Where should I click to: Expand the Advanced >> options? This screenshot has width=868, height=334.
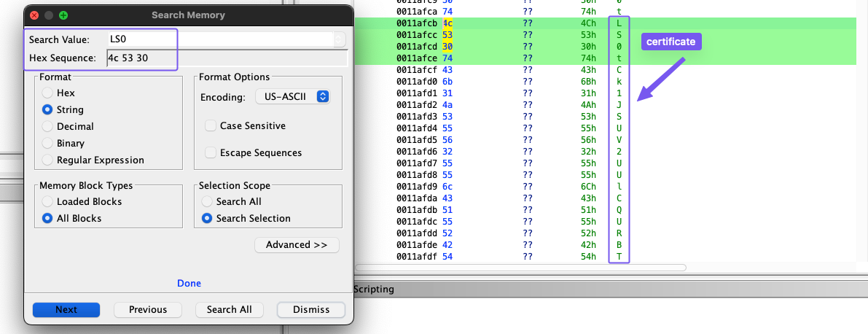(297, 245)
